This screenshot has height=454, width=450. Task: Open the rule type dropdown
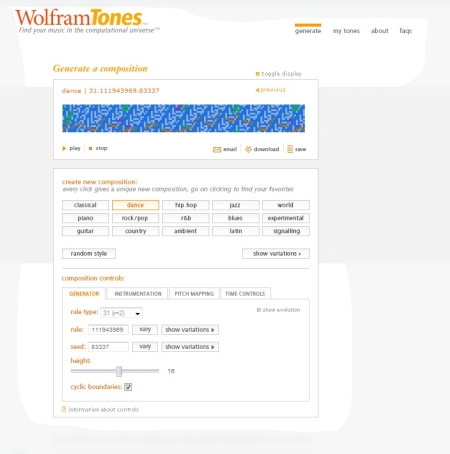pyautogui.click(x=121, y=313)
